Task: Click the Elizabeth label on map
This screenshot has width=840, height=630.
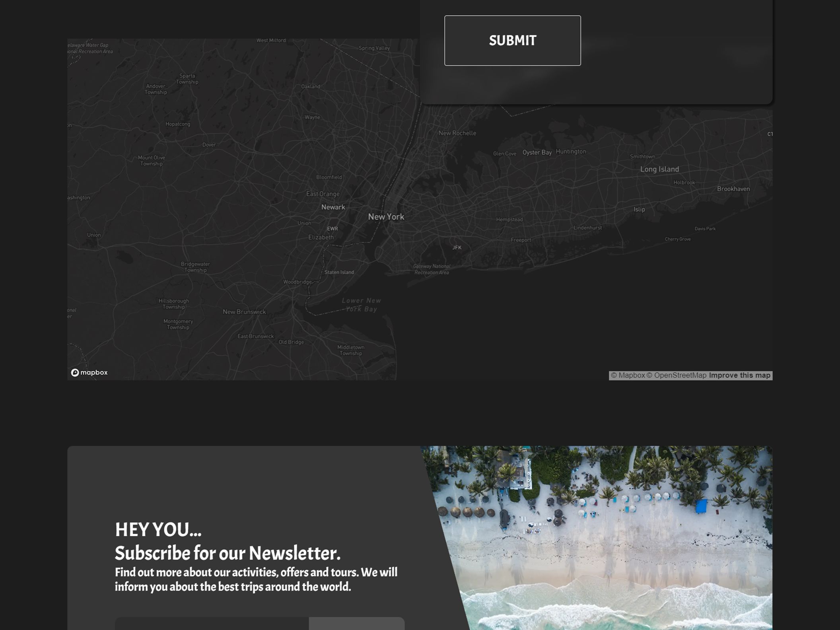Action: 321,237
